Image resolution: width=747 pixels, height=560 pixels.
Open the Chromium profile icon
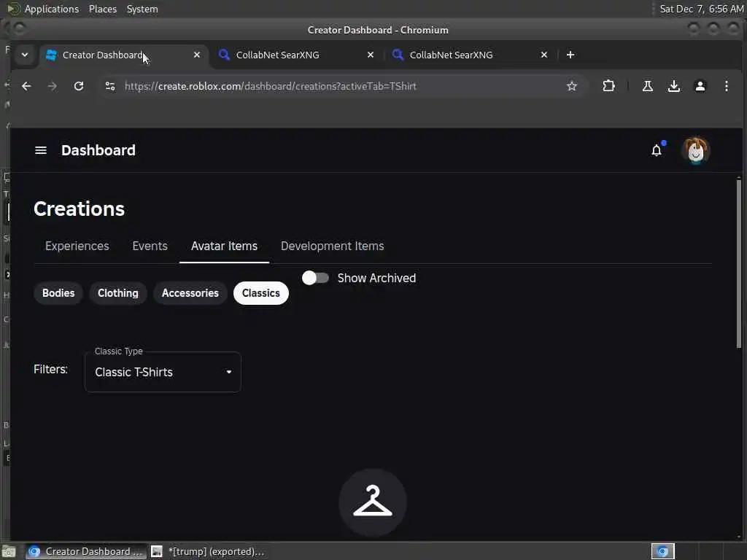click(x=700, y=86)
